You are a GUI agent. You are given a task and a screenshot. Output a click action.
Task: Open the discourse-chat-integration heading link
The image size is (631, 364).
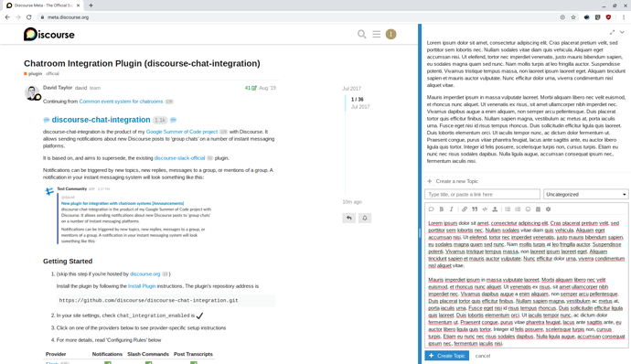tap(101, 120)
